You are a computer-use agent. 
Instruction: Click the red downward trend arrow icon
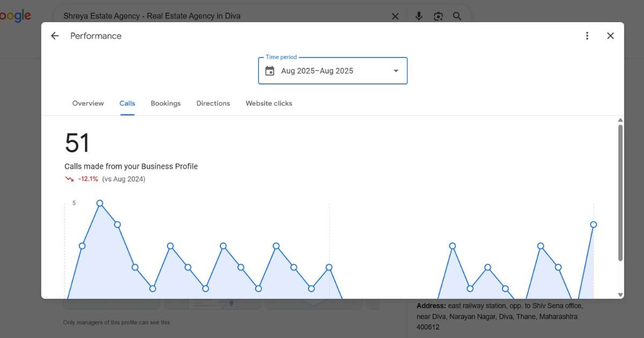point(69,179)
